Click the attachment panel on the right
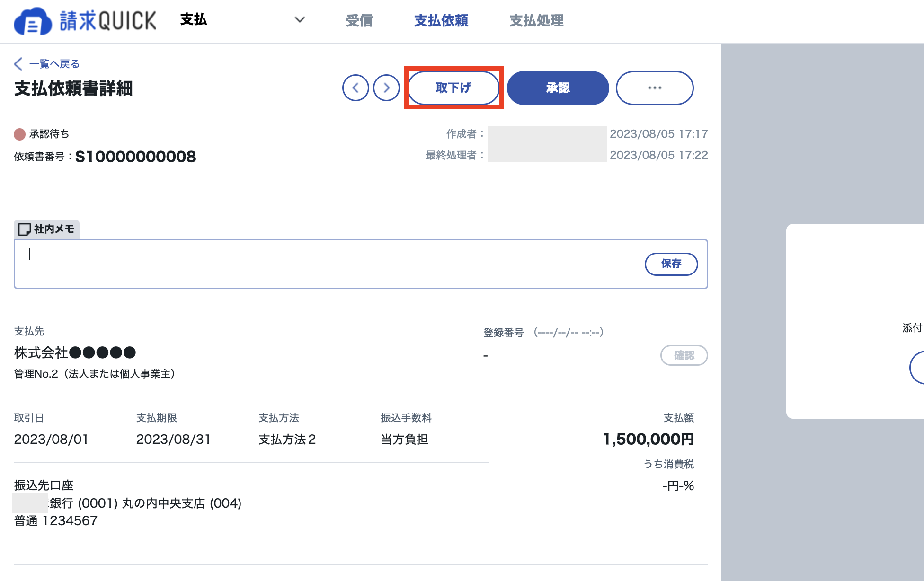The height and width of the screenshot is (581, 924). 855,321
